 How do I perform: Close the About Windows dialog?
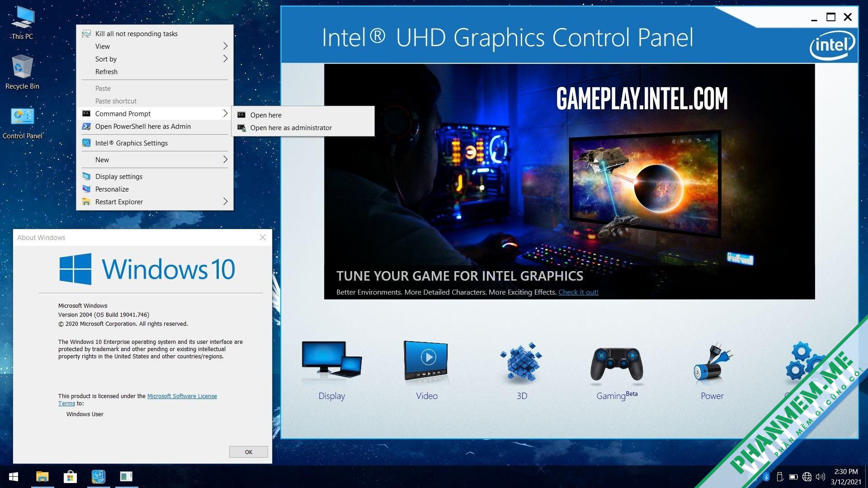coord(263,237)
